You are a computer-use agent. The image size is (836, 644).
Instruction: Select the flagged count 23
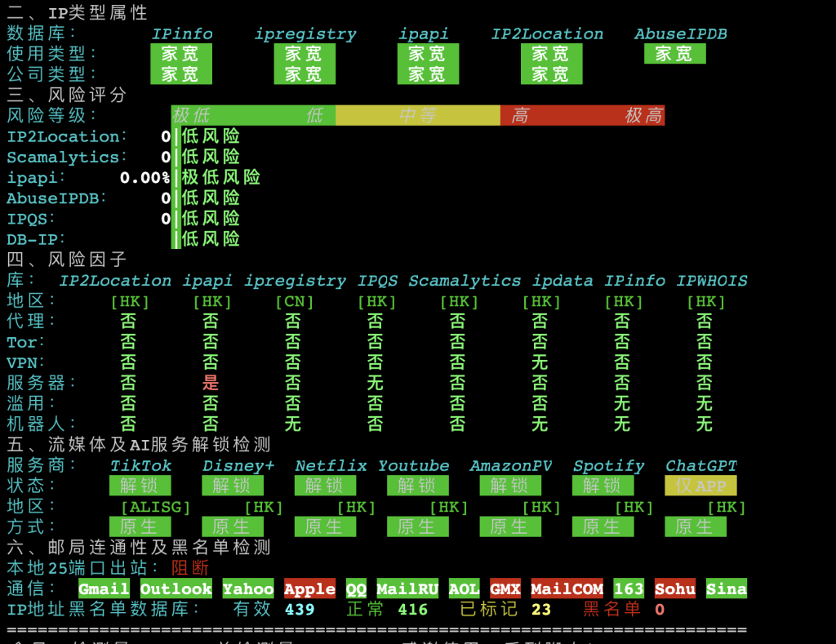540,610
